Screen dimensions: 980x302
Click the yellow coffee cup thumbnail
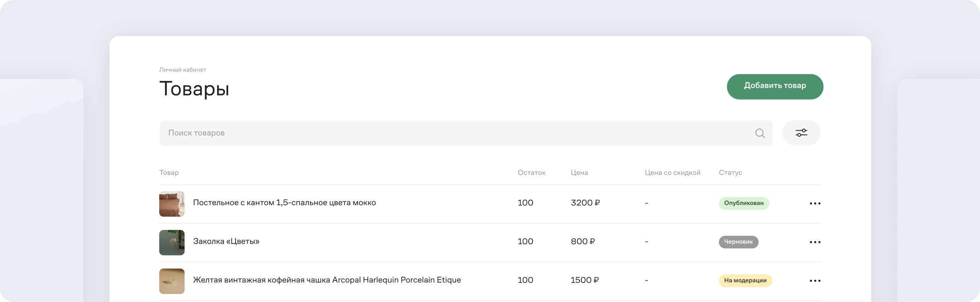point(172,281)
